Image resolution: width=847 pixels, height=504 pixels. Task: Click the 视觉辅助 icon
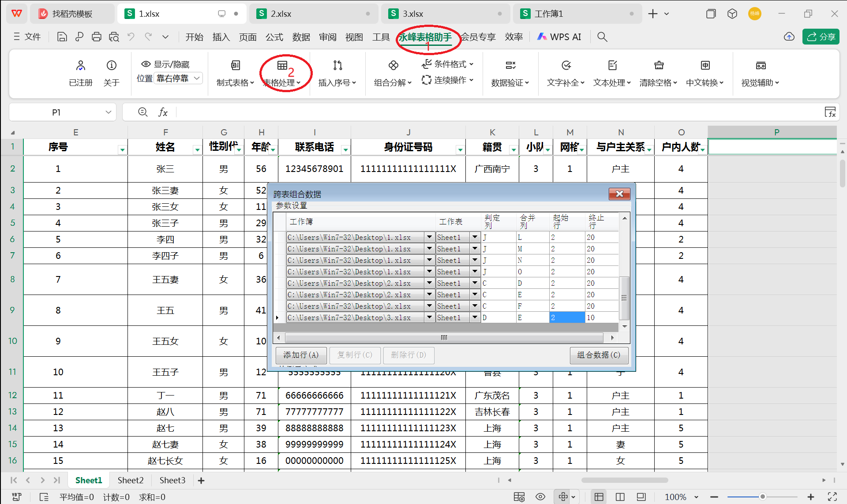click(x=761, y=73)
